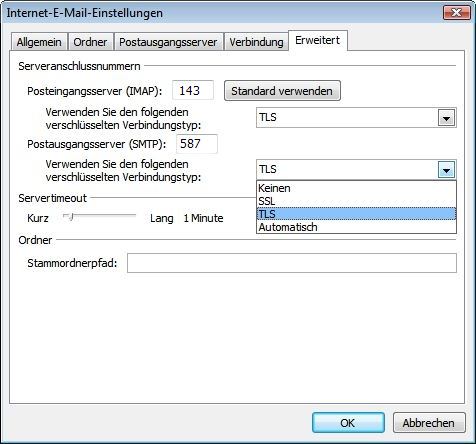Confirm settings with the OK button
The image size is (476, 444).
point(348,423)
